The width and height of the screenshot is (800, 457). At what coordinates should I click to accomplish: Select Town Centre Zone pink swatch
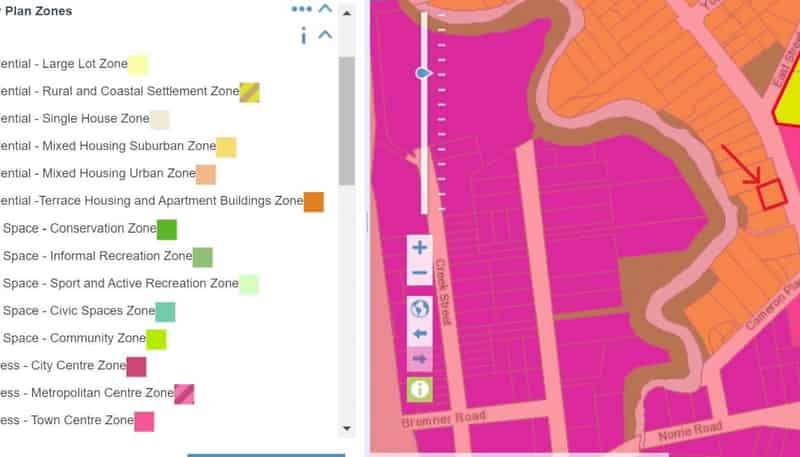144,422
